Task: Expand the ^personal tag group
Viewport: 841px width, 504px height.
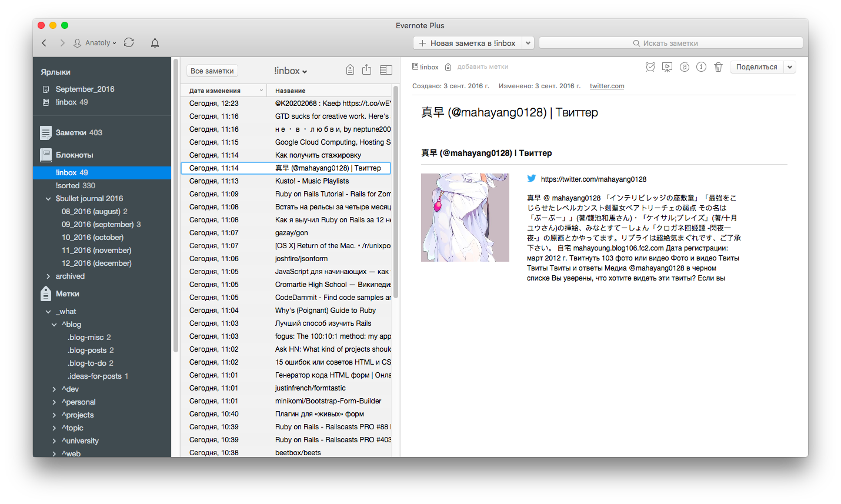Action: point(54,402)
